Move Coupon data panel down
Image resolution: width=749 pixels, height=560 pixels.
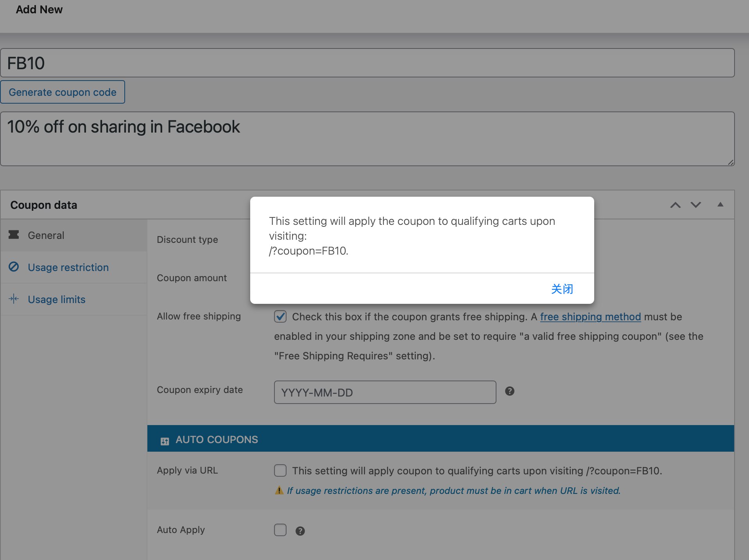click(696, 205)
